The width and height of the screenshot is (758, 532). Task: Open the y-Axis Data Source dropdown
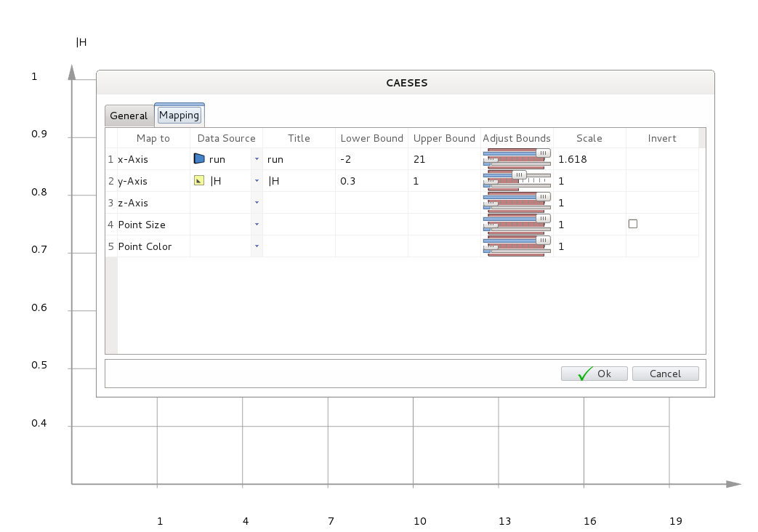coord(257,181)
